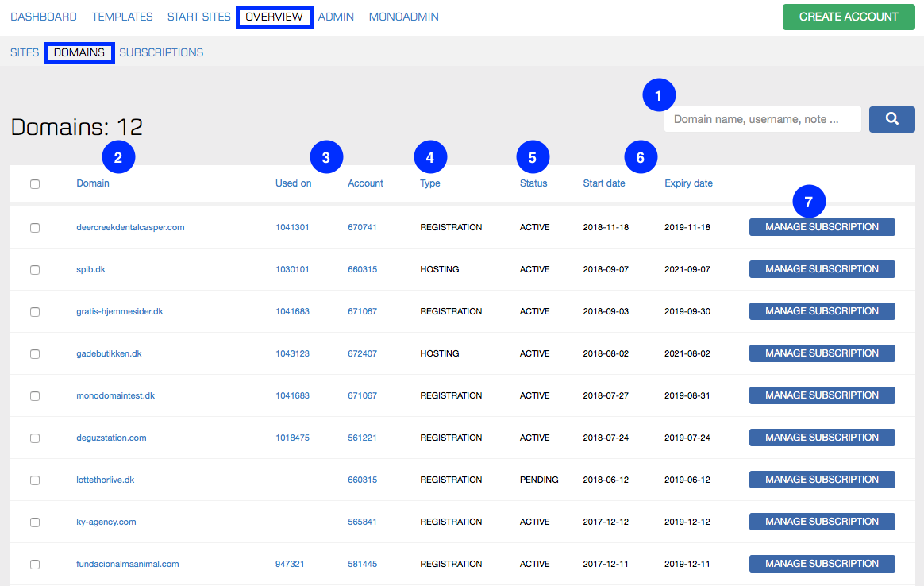Manage subscription for deercreekdentalcasper.com

[x=822, y=227]
